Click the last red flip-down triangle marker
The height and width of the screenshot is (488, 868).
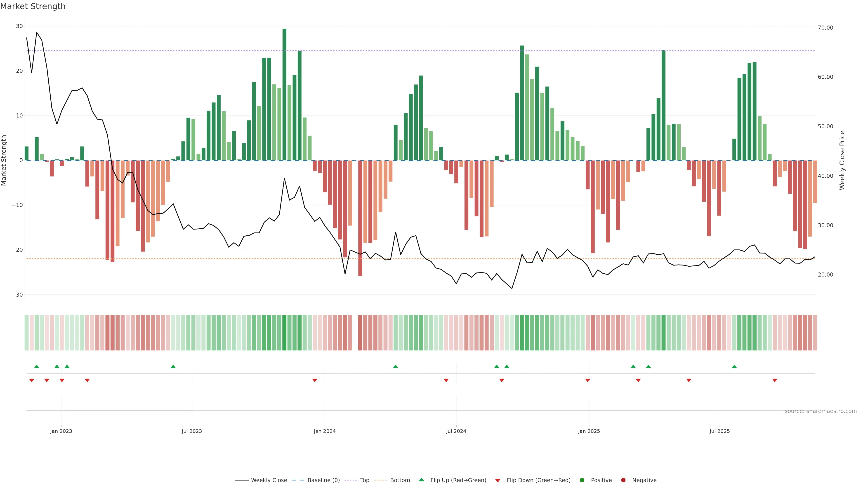point(775,380)
